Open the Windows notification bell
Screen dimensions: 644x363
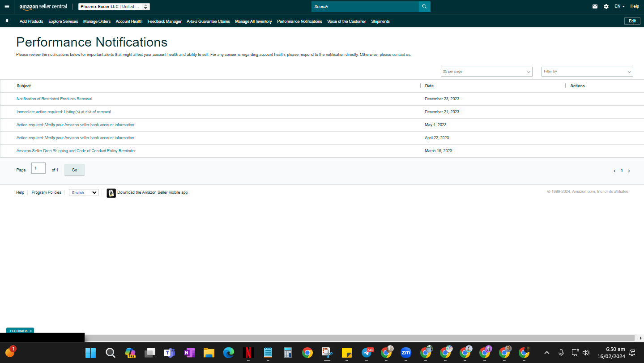(x=632, y=353)
